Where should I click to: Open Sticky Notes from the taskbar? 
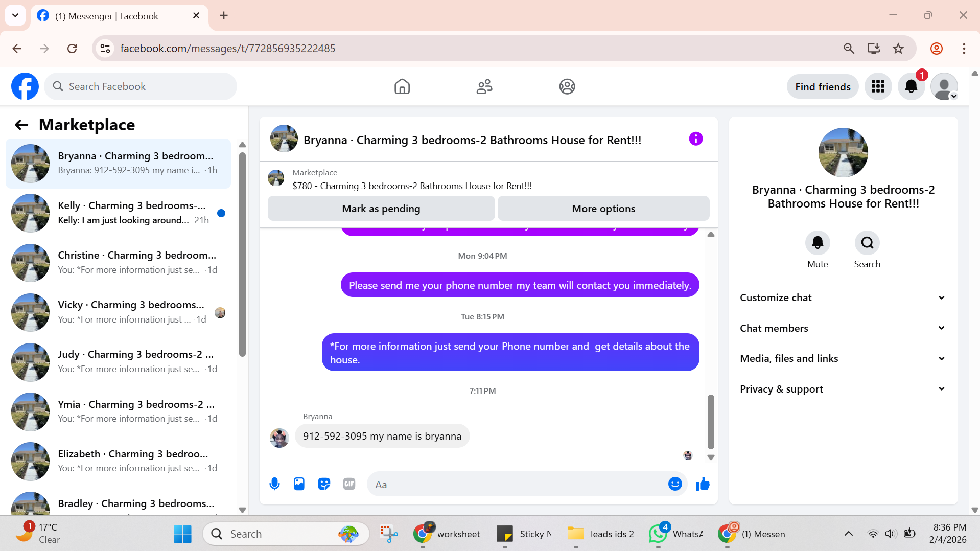coord(524,534)
